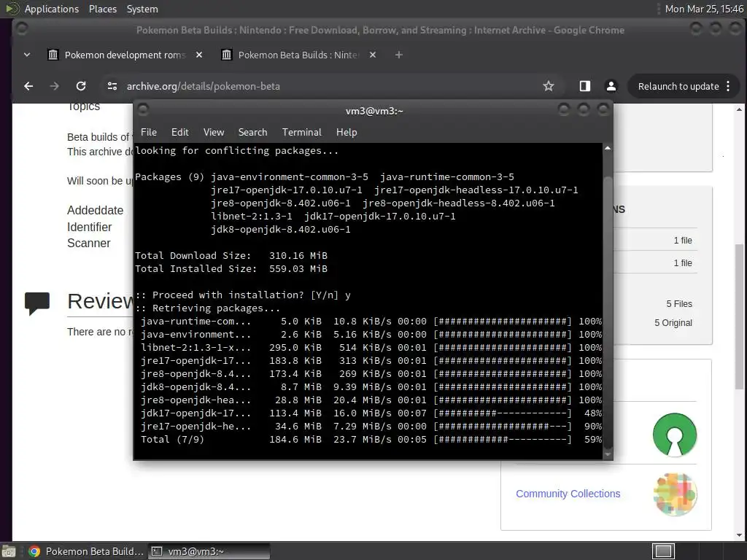The height and width of the screenshot is (560, 747).
Task: Click the Proceed with installation prompt line
Action: click(243, 295)
